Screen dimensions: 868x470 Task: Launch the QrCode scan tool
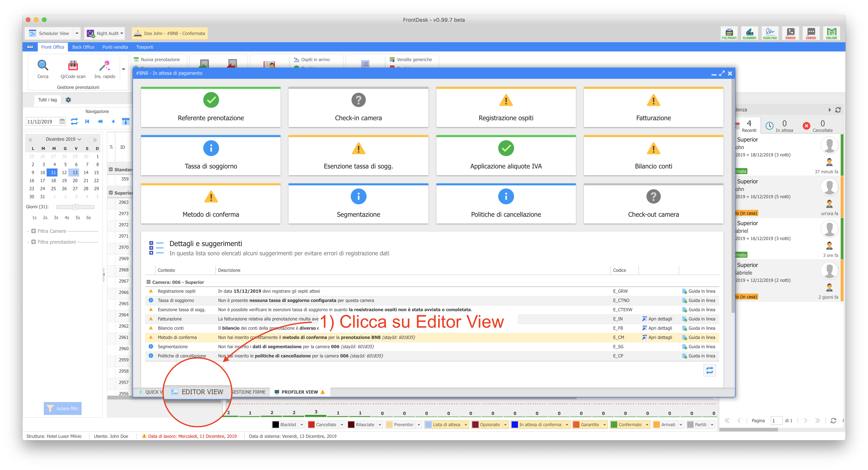[73, 69]
